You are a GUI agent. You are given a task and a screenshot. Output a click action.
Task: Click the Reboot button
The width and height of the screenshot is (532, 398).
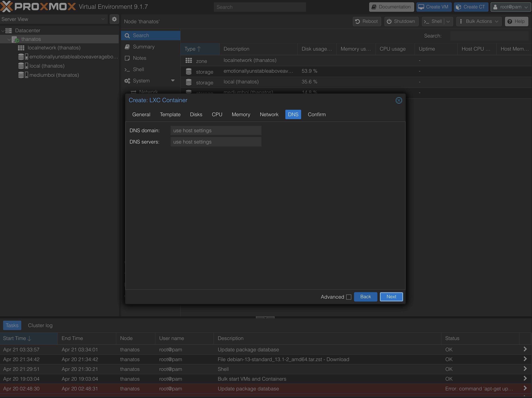coord(367,21)
